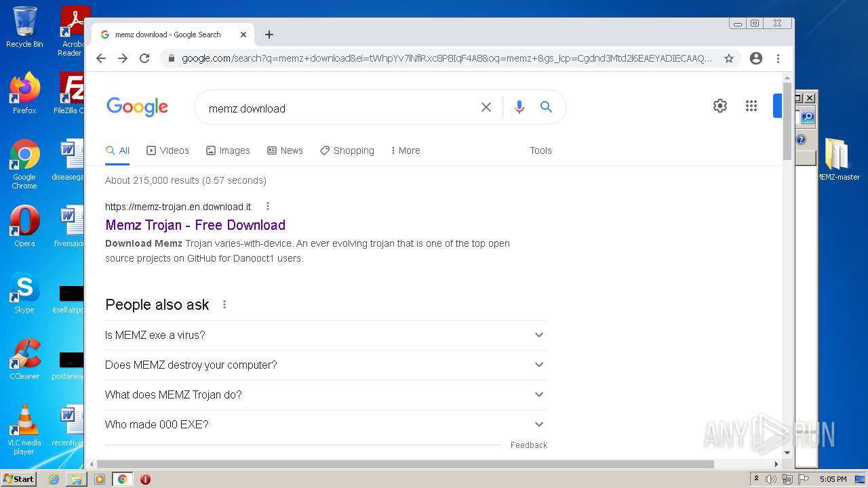Go back to previous page in Chrome
The width and height of the screenshot is (868, 488).
pyautogui.click(x=101, y=58)
